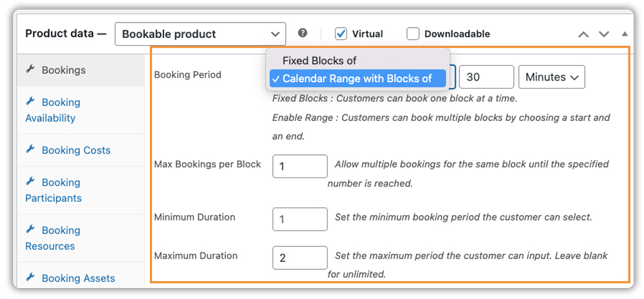Select the Fixed Blocks of option

point(357,60)
